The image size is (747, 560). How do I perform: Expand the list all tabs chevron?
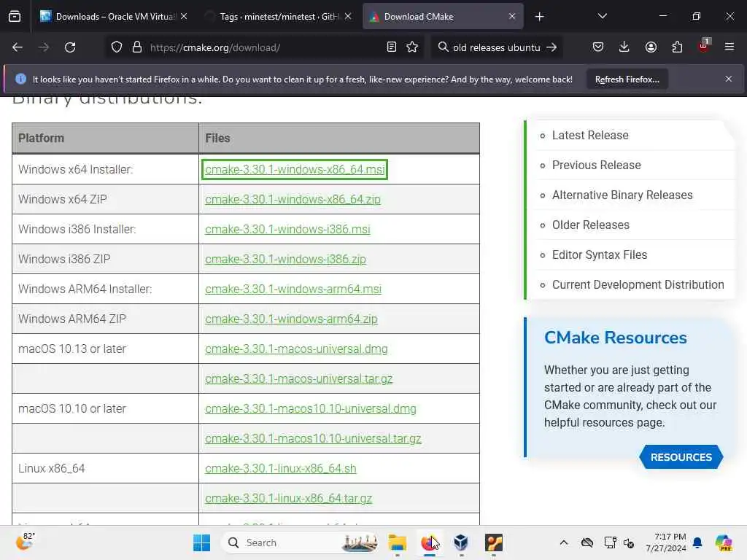point(602,16)
